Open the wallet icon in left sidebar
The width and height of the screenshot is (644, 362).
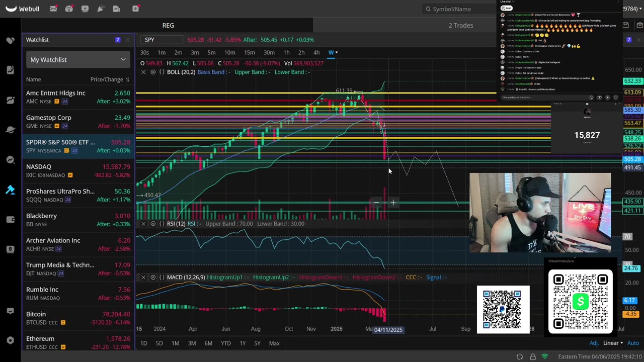tap(10, 219)
